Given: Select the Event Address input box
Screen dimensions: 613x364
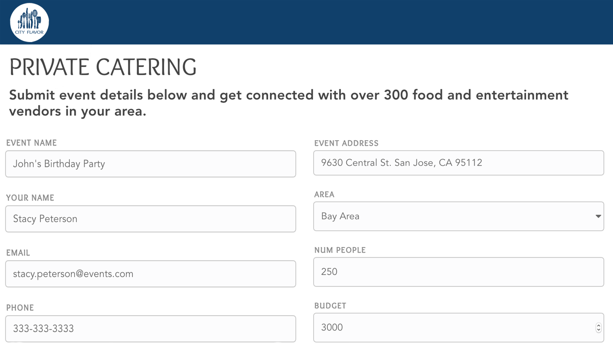Looking at the screenshot, I should tap(458, 163).
